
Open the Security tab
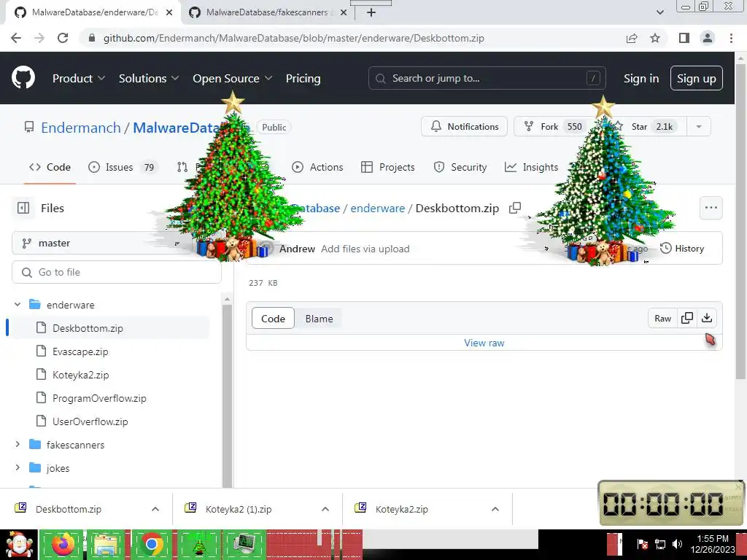pos(460,167)
